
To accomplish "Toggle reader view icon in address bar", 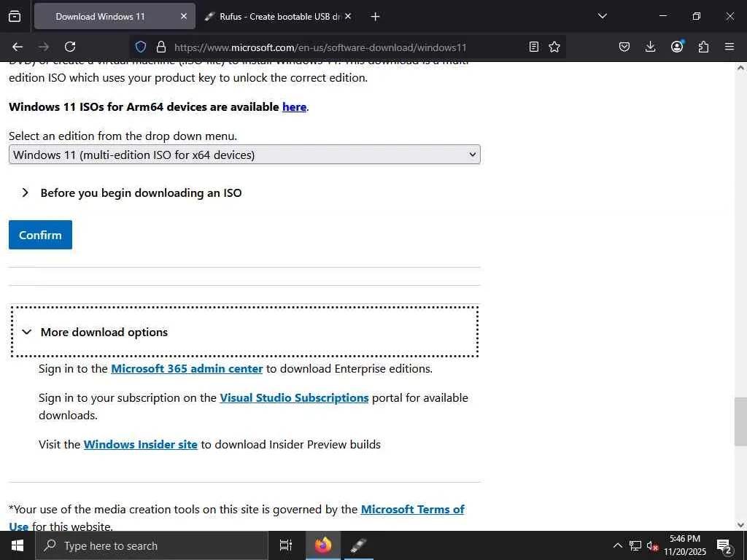I will (x=534, y=47).
